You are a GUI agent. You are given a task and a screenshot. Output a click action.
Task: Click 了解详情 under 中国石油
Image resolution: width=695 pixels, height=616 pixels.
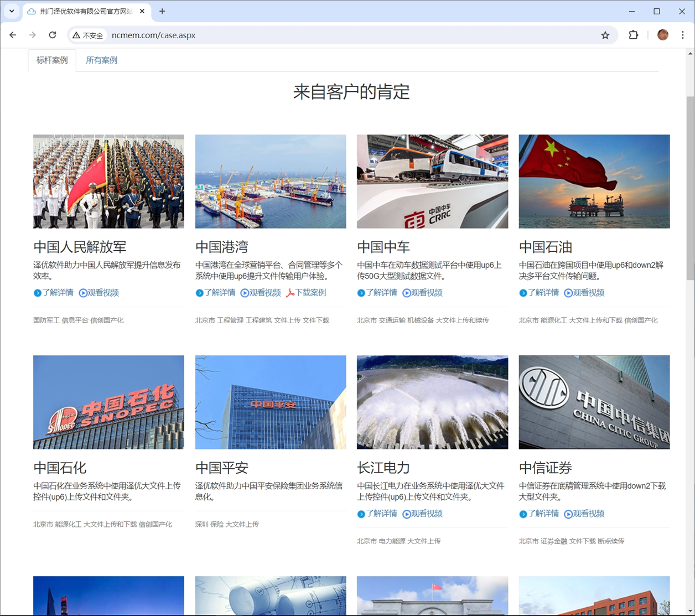tap(540, 293)
